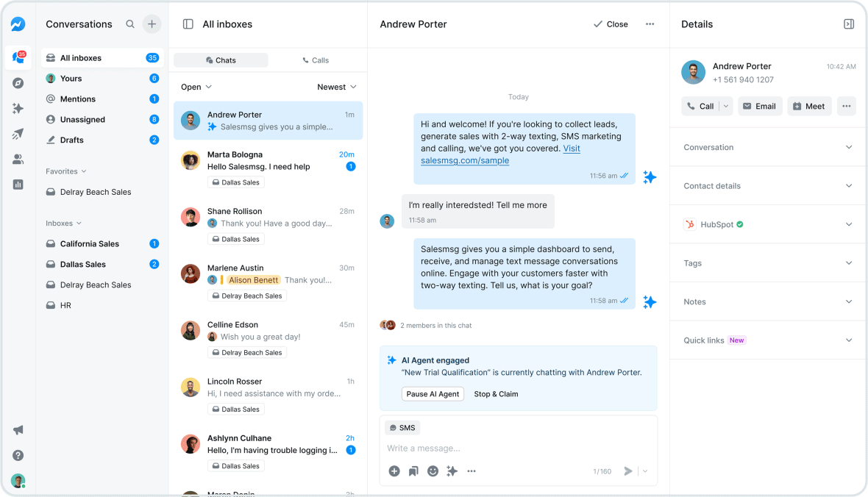Open Conversations via sidebar chat bubble icon
The width and height of the screenshot is (868, 497).
[17, 57]
